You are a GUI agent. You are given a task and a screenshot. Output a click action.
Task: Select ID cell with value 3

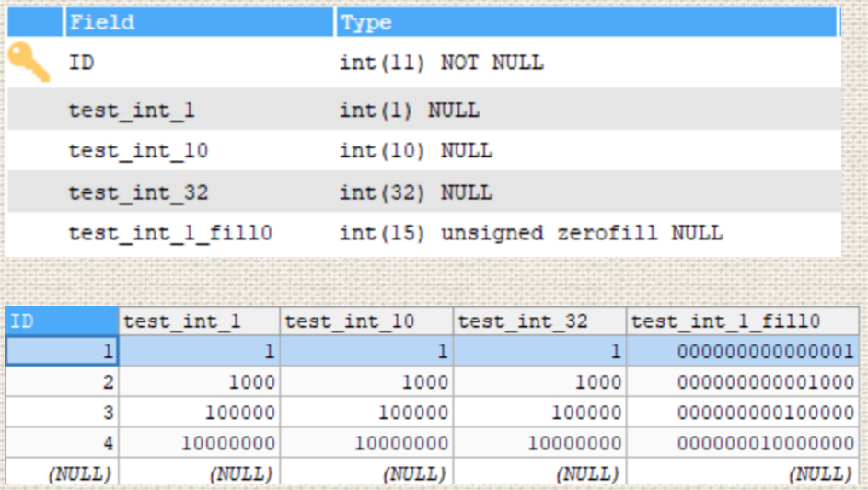click(62, 413)
